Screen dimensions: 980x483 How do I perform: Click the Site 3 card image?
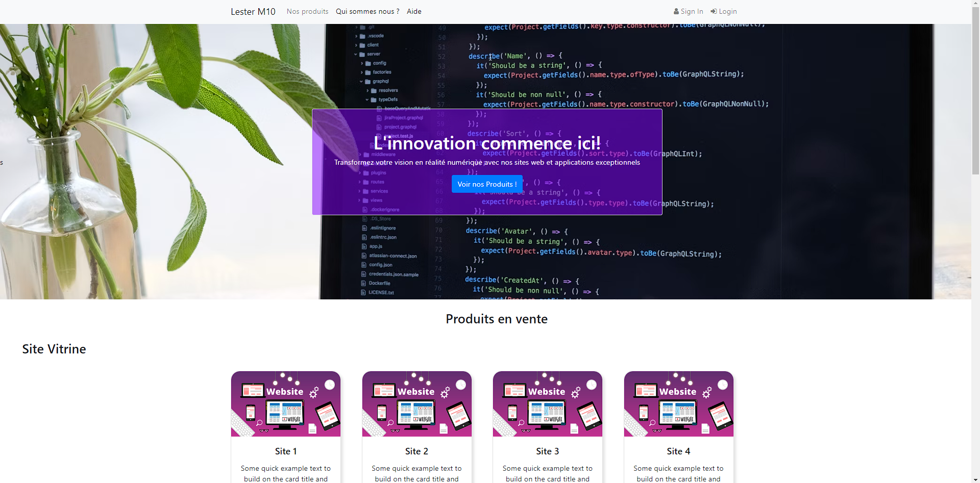pos(548,404)
